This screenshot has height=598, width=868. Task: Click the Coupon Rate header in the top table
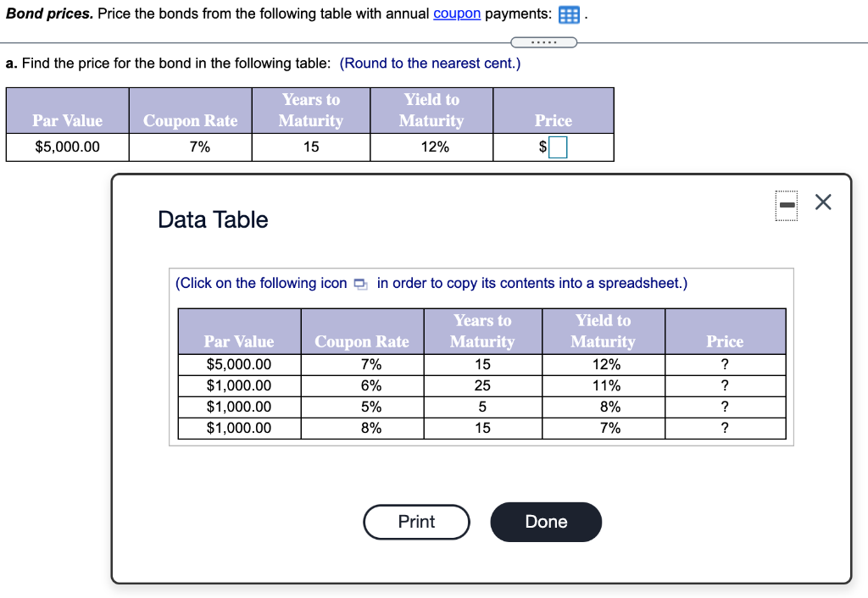pos(189,120)
